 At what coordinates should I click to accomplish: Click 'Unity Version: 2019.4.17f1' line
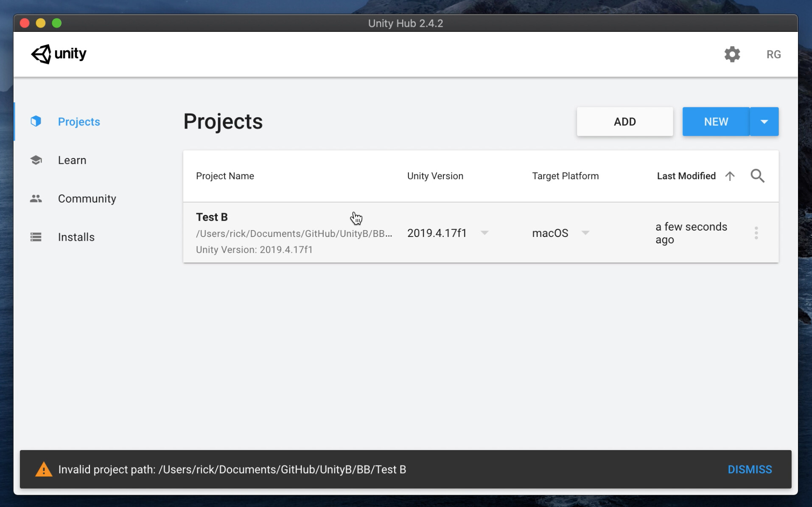coord(254,250)
